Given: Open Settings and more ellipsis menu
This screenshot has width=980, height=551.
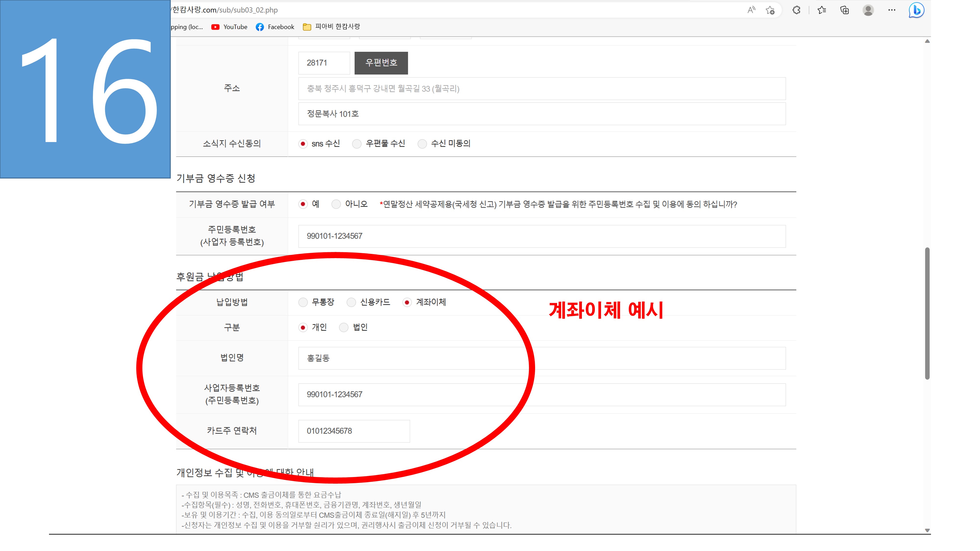Looking at the screenshot, I should coord(892,10).
